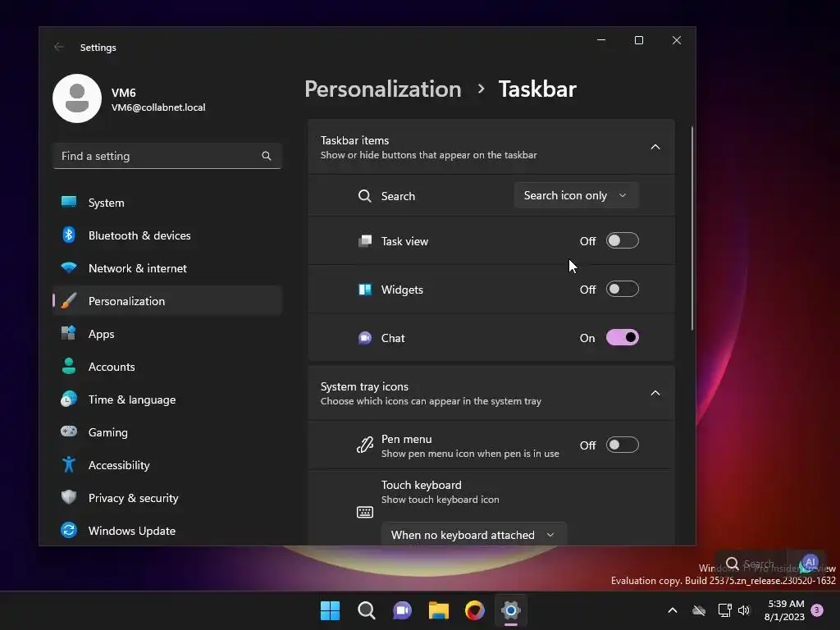Go back to Personalization via breadcrumb
Image resolution: width=840 pixels, height=630 pixels.
pyautogui.click(x=383, y=89)
